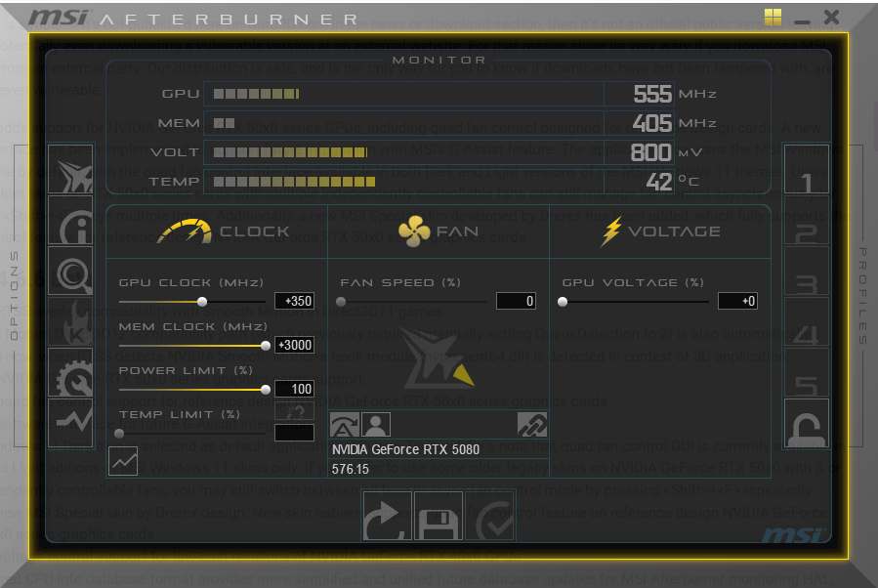Click the Fan Speed slider handle
The image size is (878, 588).
[x=341, y=301]
